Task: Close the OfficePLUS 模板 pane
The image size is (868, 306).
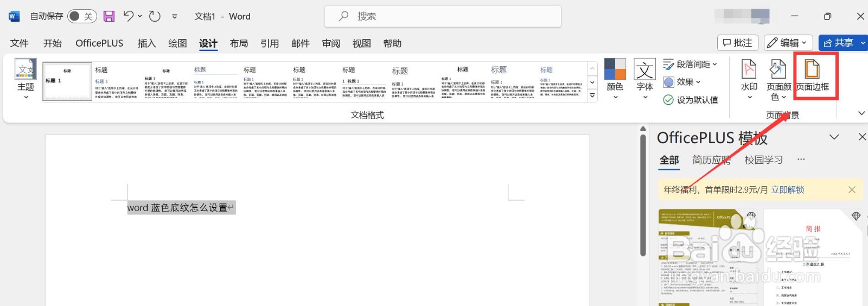Action: [862, 137]
